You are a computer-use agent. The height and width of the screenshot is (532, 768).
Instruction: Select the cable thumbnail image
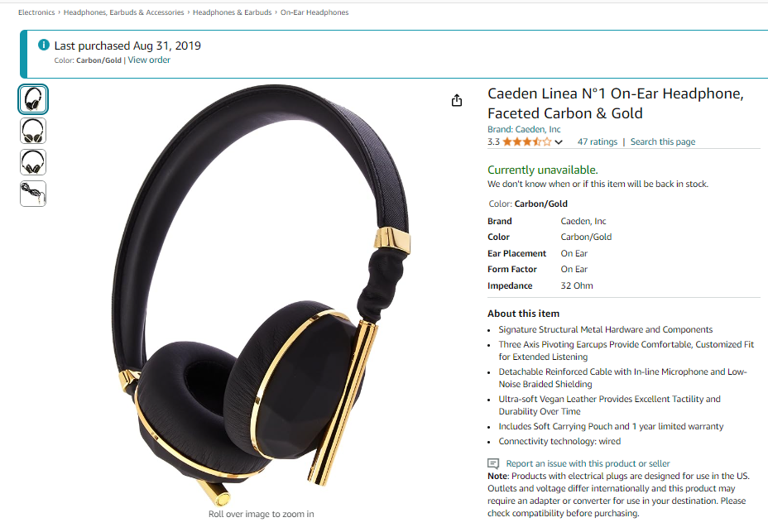pyautogui.click(x=33, y=194)
